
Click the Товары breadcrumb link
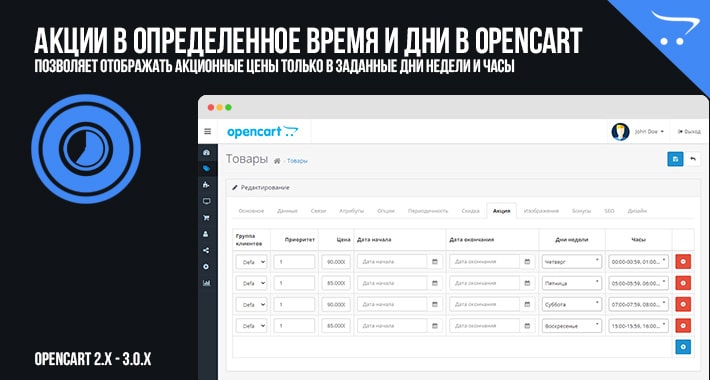(297, 161)
